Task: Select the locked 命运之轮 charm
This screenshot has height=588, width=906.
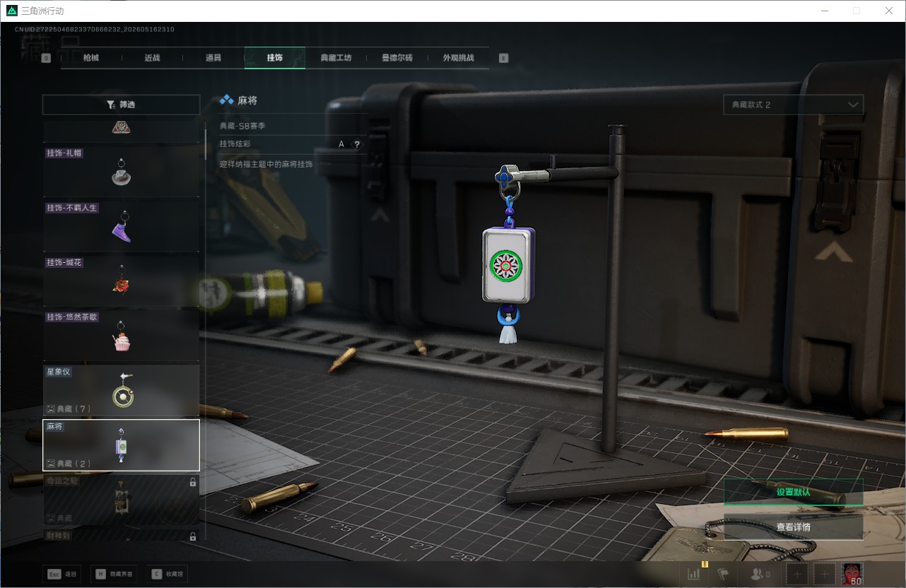Action: point(121,500)
